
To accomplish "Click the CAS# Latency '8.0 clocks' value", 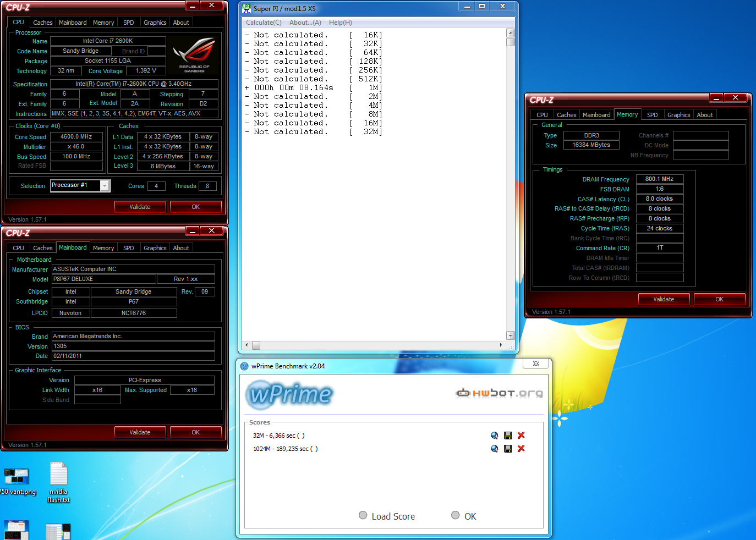I will [x=660, y=199].
